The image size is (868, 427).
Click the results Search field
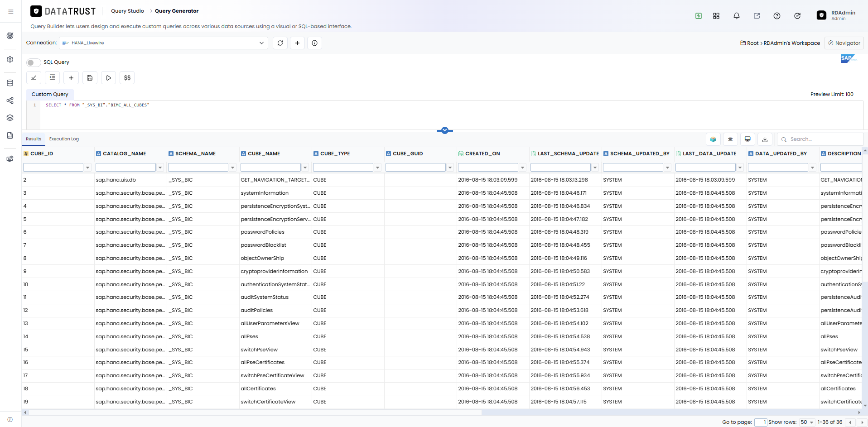click(820, 139)
